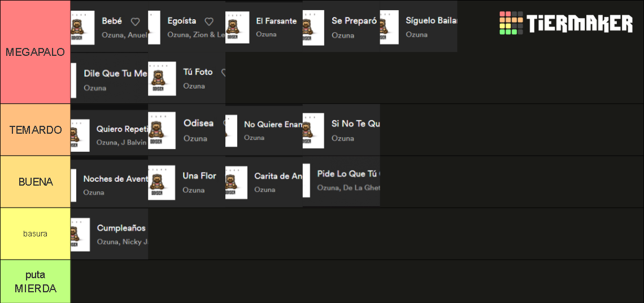The width and height of the screenshot is (644, 303).
Task: Click Ozuna under Odisea
Action: coord(195,139)
